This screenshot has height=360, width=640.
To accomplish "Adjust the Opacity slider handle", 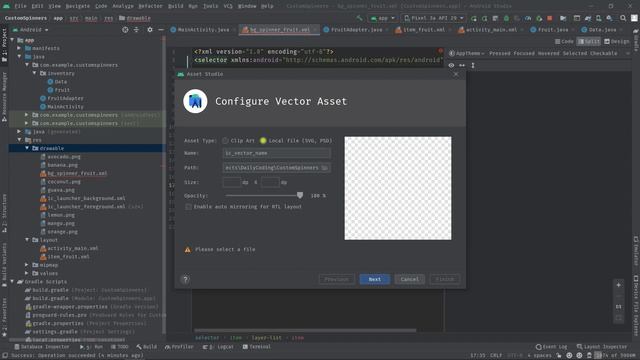I will (300, 196).
